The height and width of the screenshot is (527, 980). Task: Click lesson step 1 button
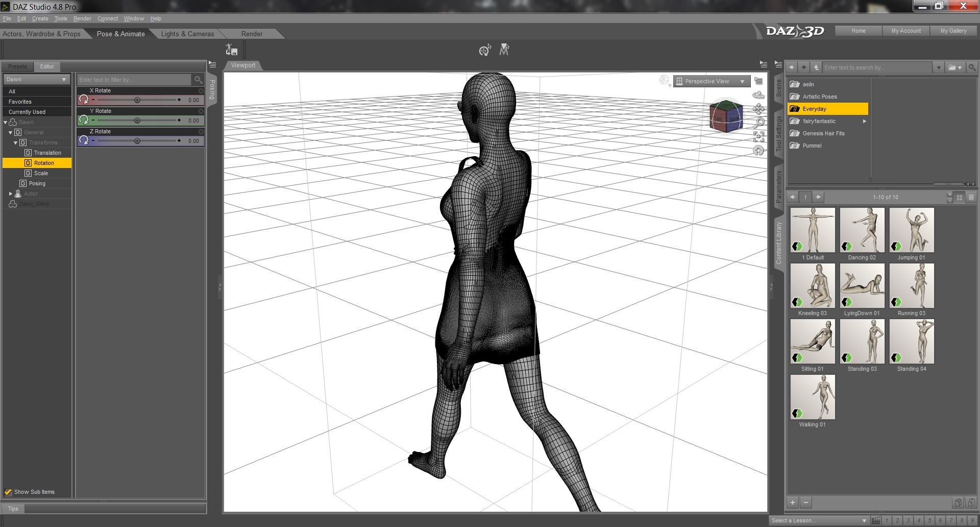(x=887, y=520)
